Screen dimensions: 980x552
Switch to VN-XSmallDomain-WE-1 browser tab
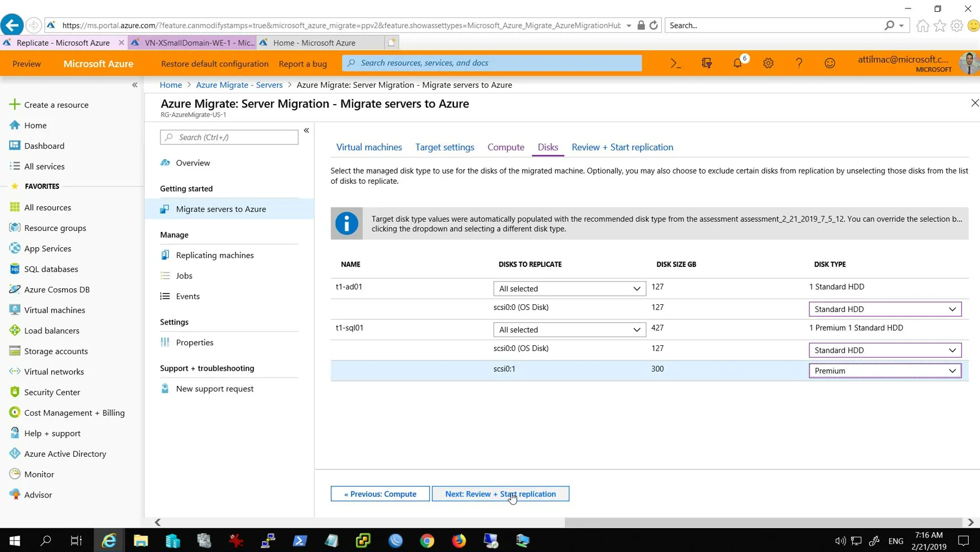pyautogui.click(x=193, y=43)
